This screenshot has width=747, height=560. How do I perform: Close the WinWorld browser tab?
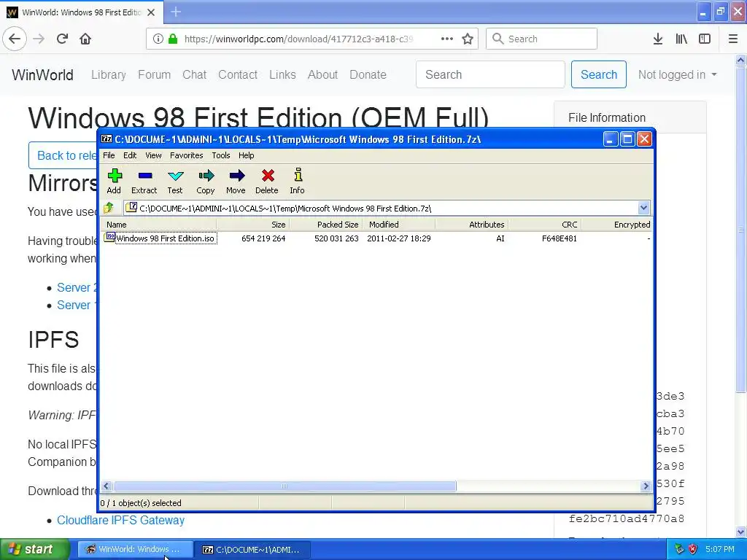151,12
